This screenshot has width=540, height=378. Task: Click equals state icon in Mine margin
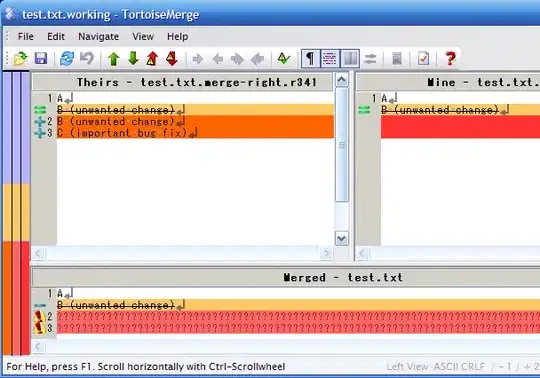[364, 110]
